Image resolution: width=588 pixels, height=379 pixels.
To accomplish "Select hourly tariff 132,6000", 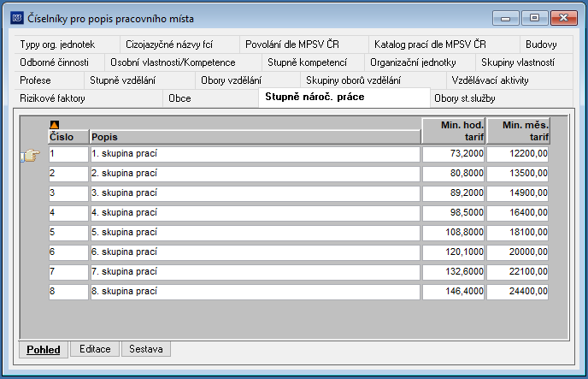I will (454, 272).
